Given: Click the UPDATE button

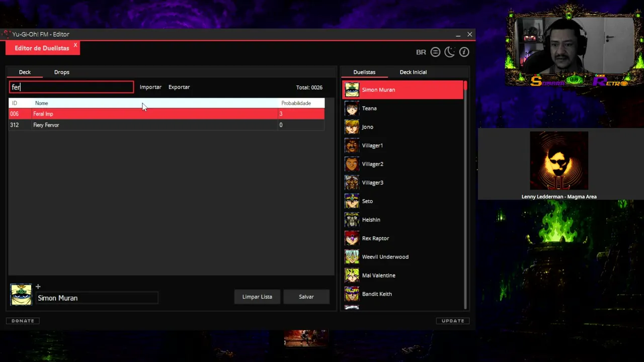Looking at the screenshot, I should pyautogui.click(x=453, y=321).
